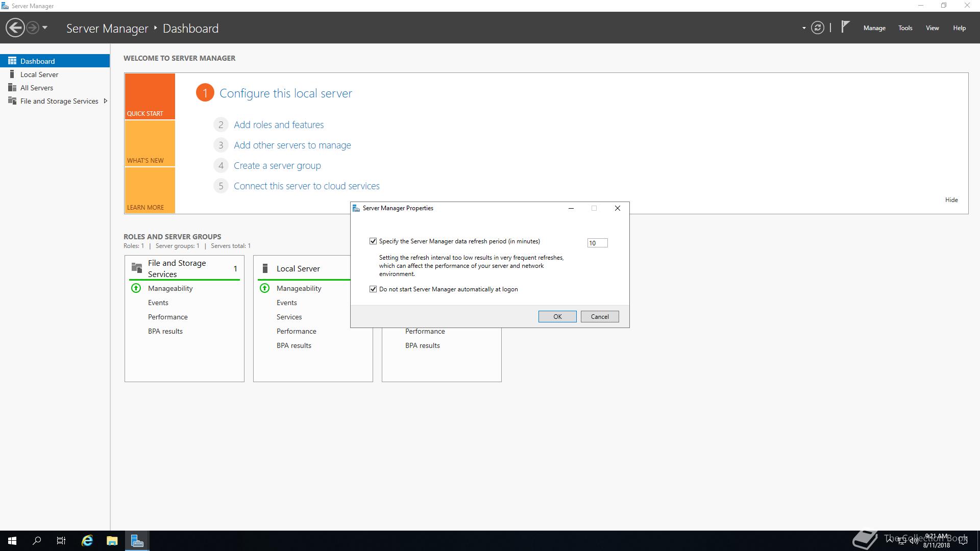The height and width of the screenshot is (551, 980).
Task: Select Local Server in the left pane
Action: pos(55,74)
